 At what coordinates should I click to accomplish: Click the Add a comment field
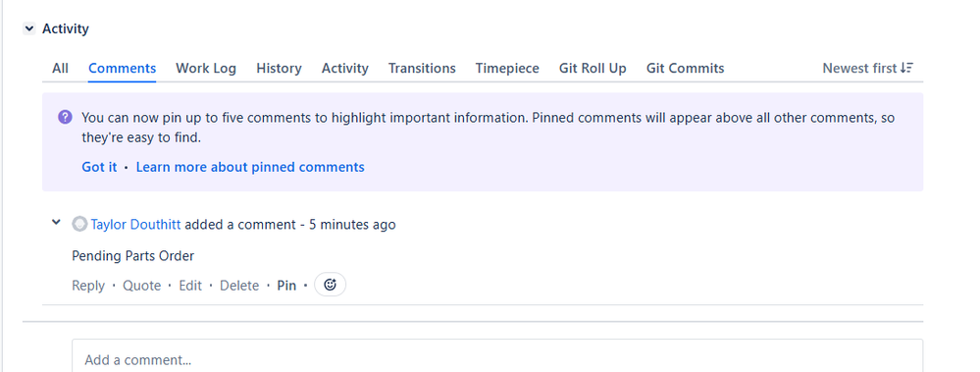[x=497, y=355]
